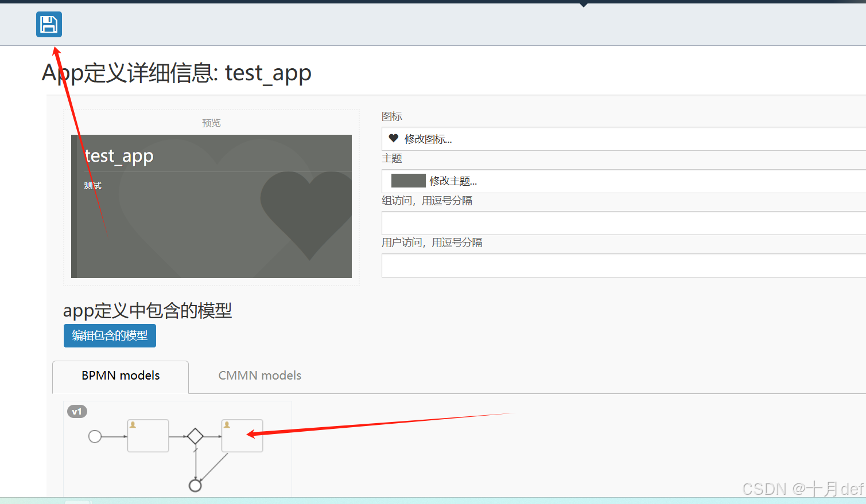Click the grey theme color swatch
Screen dimensions: 866x504
tap(408, 181)
